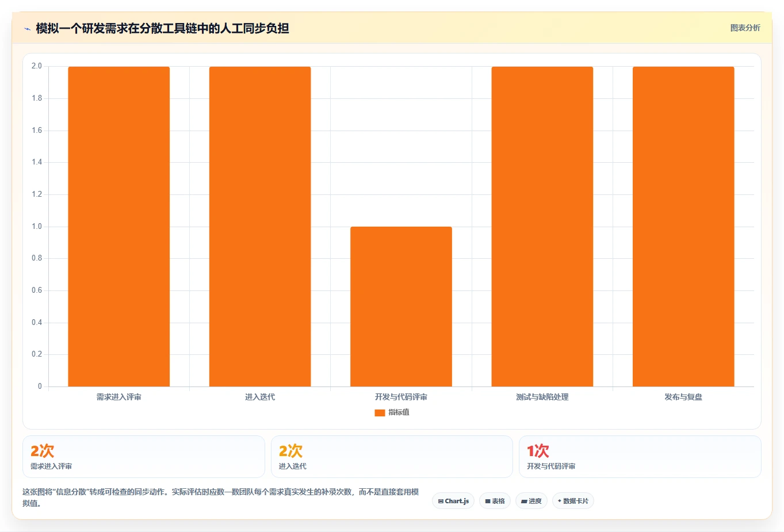
Task: Toggle the 指标值 legend orange swatch
Action: pyautogui.click(x=380, y=412)
